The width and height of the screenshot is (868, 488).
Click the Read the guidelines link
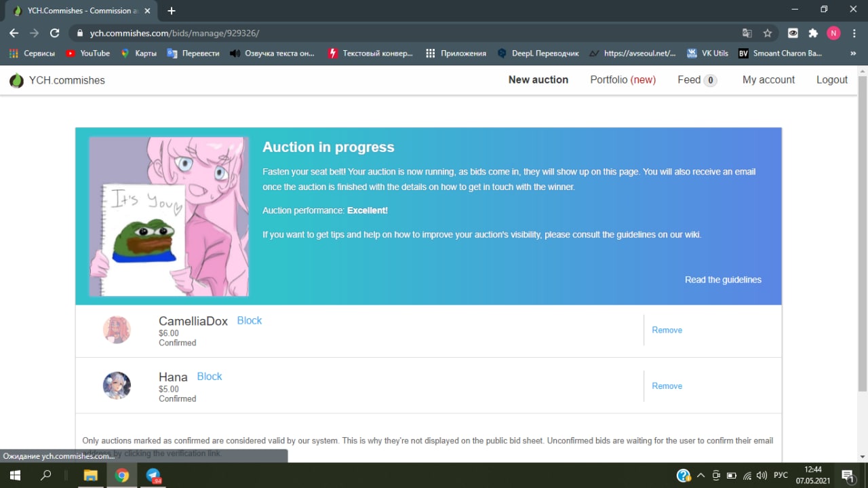click(x=723, y=280)
